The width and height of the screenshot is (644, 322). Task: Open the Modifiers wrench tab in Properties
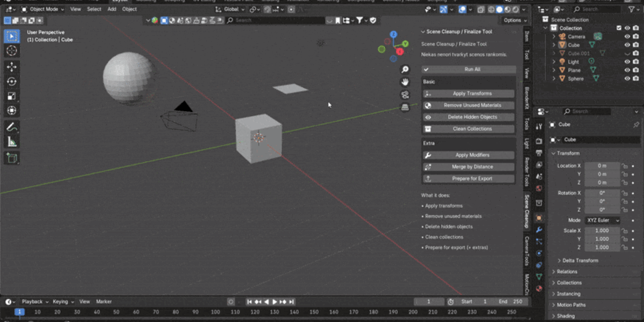539,230
